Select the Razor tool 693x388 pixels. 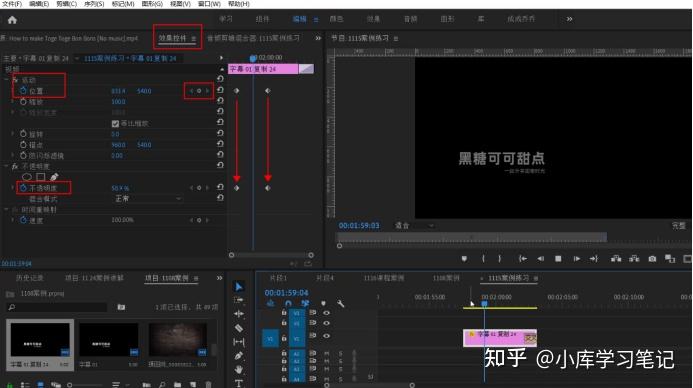[239, 328]
